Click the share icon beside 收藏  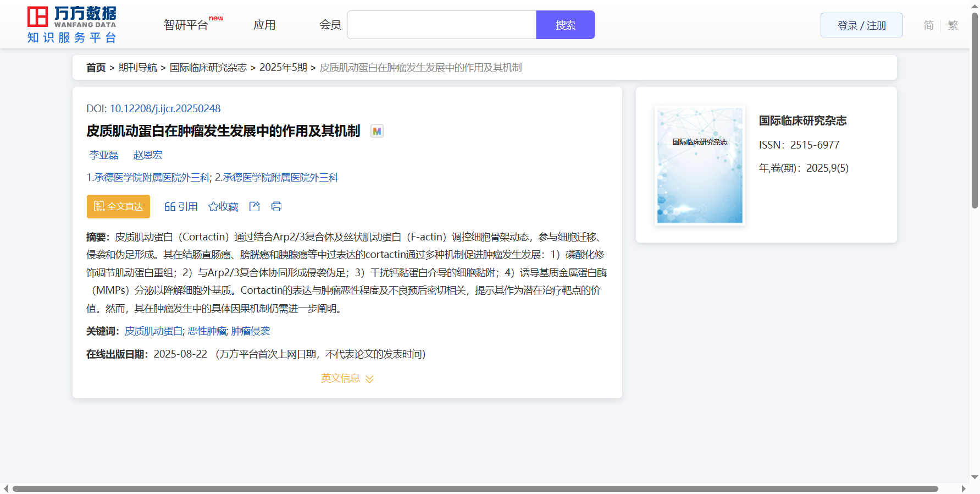(254, 206)
